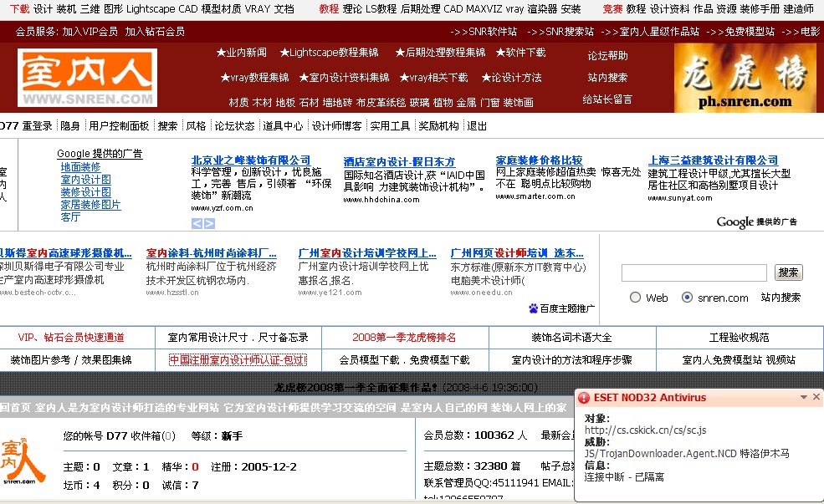Image resolution: width=824 pixels, height=504 pixels.
Task: Click the 搜索 search button
Action: click(x=788, y=272)
